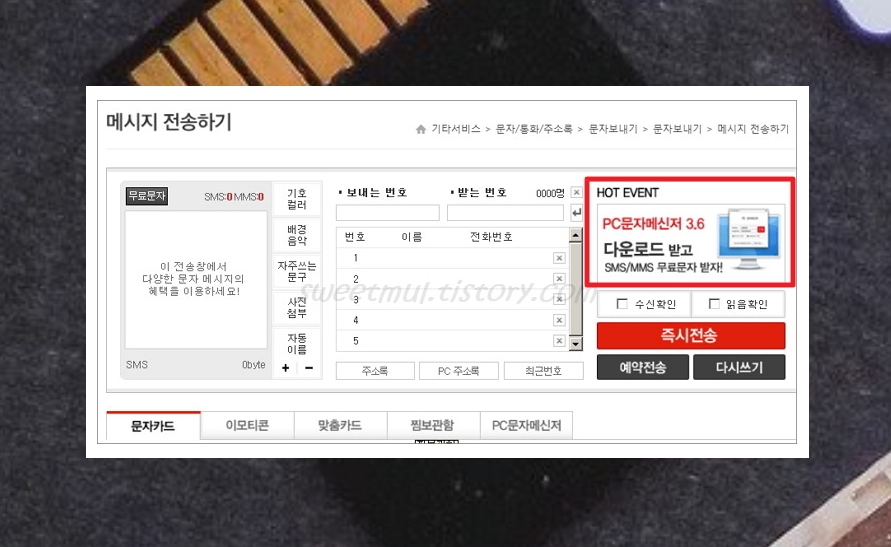The height and width of the screenshot is (547, 891).
Task: Click the 무료문자 label badge
Action: click(147, 196)
